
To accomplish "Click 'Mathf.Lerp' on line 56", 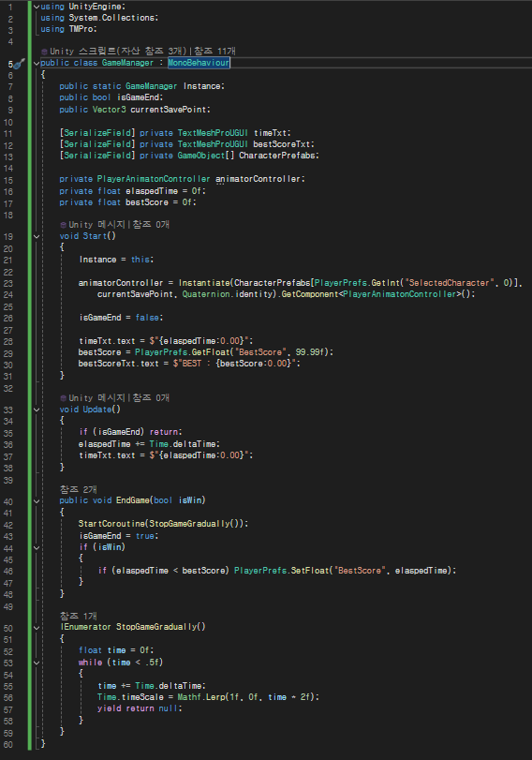I will 201,697.
